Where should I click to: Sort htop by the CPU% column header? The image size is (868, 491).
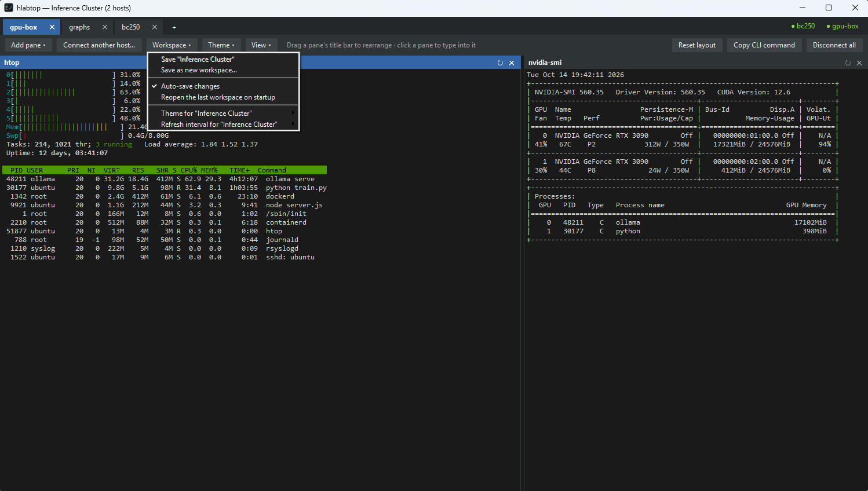(189, 170)
